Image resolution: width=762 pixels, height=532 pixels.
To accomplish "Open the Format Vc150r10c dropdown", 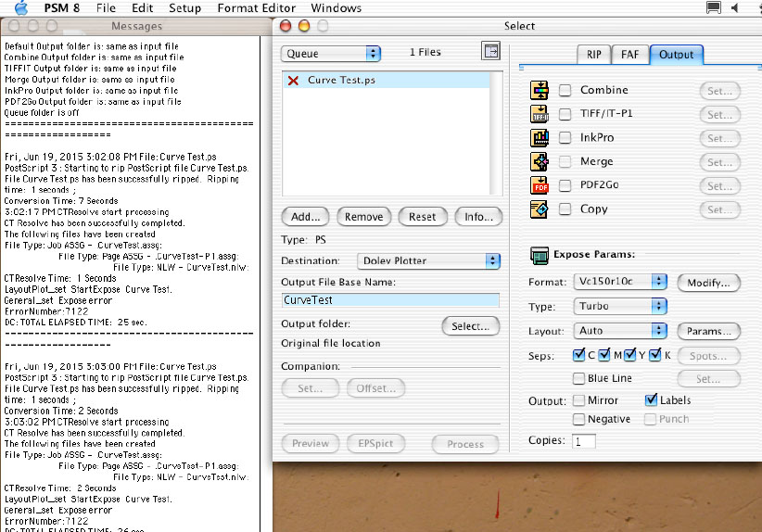I will (x=620, y=282).
